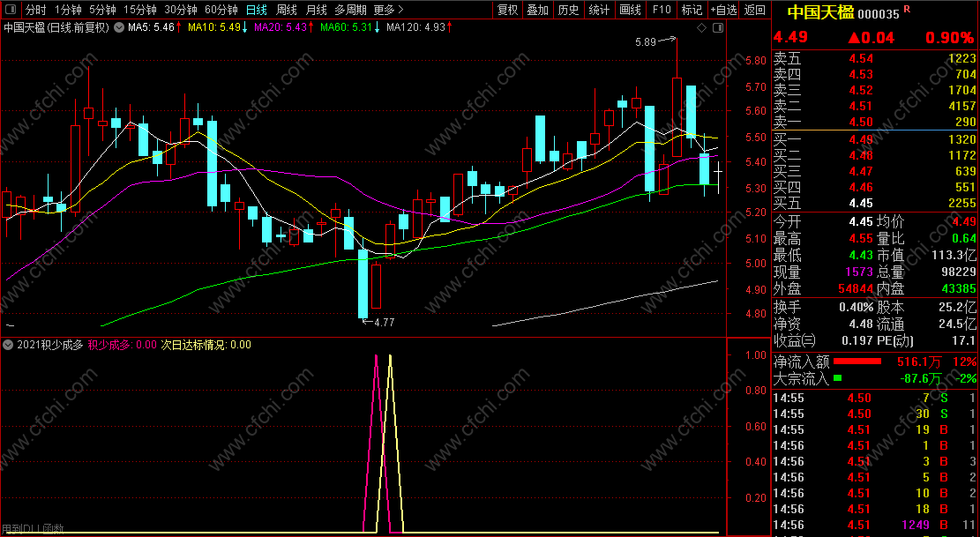Toggle 复权 price adjustment
The width and height of the screenshot is (980, 537).
click(x=507, y=10)
